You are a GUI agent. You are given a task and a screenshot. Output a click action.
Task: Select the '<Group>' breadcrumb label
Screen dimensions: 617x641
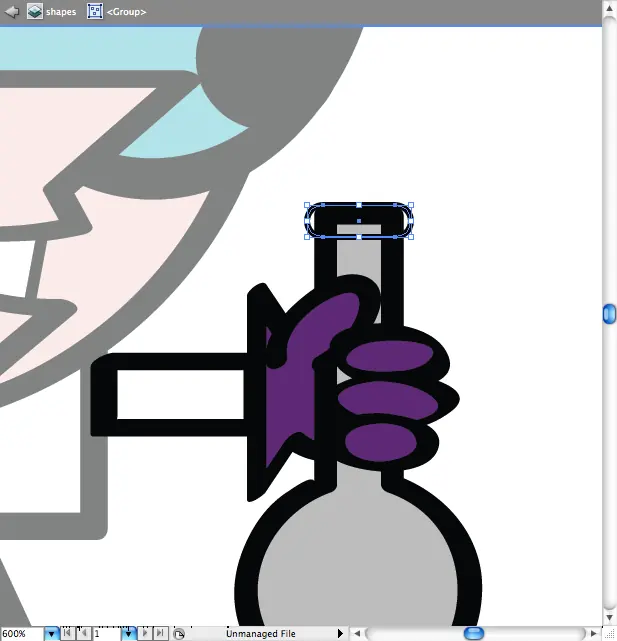point(126,12)
